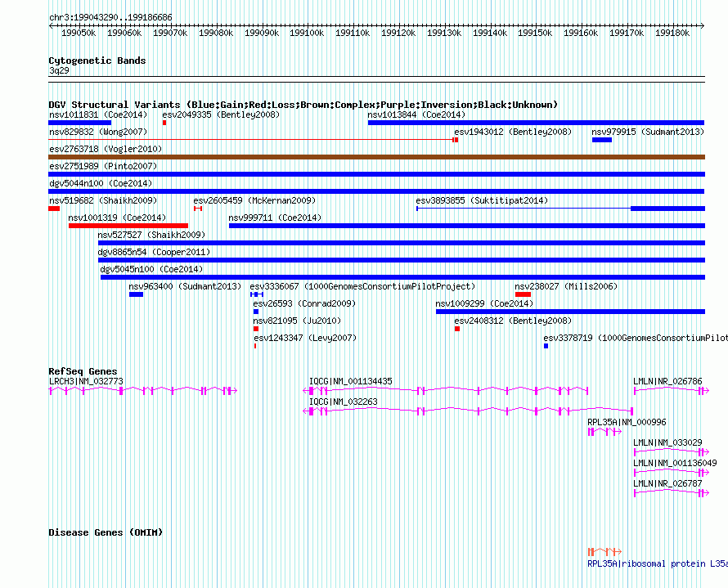Screen dimensions: 728x588
Task: Click the esv1243347 (Levy2007) label
Action: pyautogui.click(x=305, y=338)
